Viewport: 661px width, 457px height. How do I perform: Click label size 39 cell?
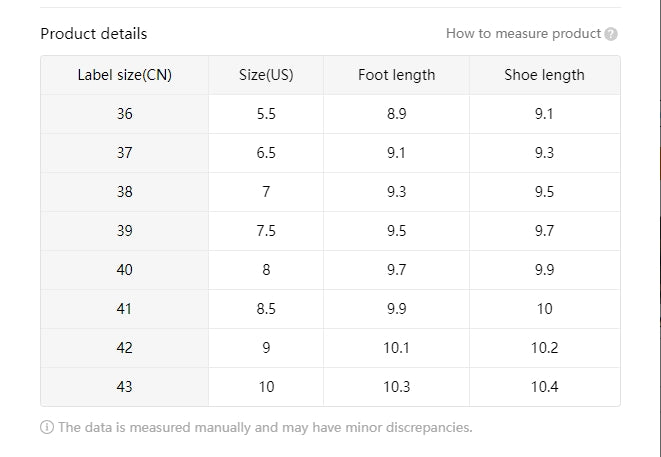pyautogui.click(x=125, y=231)
